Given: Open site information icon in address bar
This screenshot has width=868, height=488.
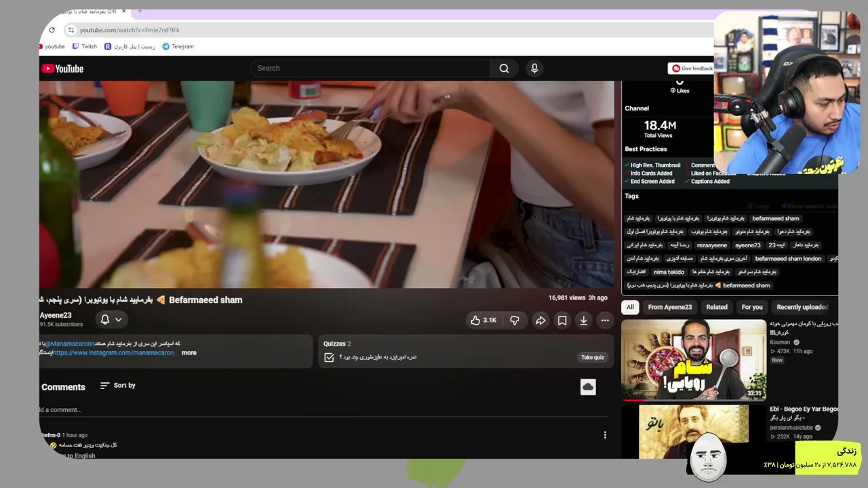Looking at the screenshot, I should (x=71, y=30).
